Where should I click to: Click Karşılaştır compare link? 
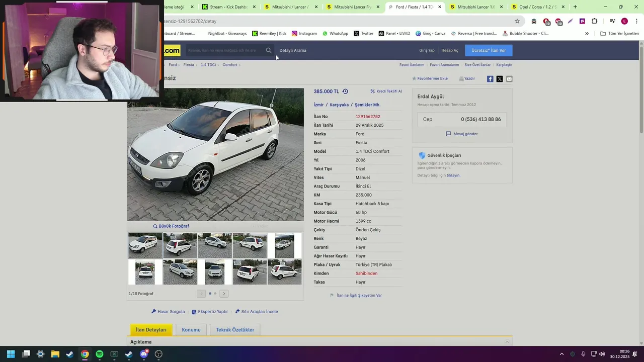point(504,65)
